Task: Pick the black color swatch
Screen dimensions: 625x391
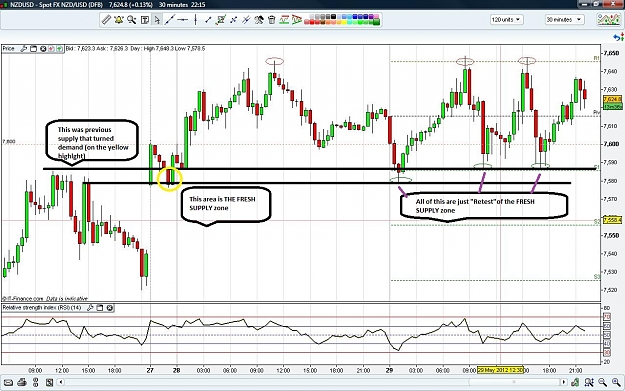Action: [333, 16]
